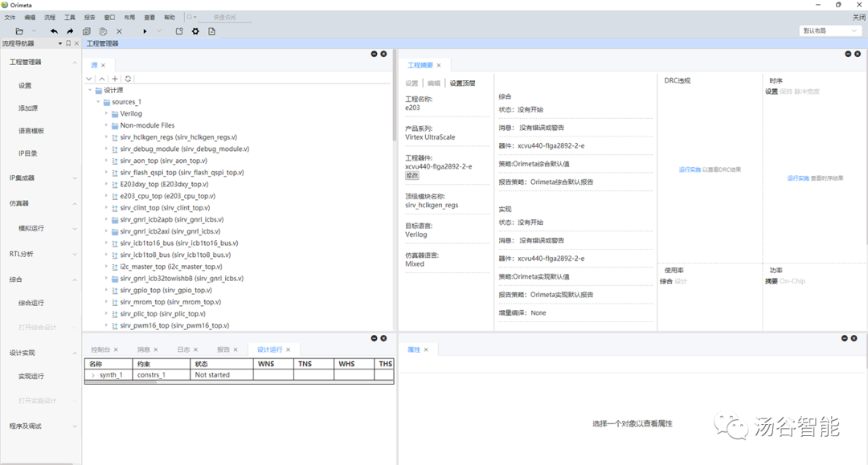Screen dimensions: 868x465
Task: Click the 修改 button under 工程器件
Action: point(412,176)
